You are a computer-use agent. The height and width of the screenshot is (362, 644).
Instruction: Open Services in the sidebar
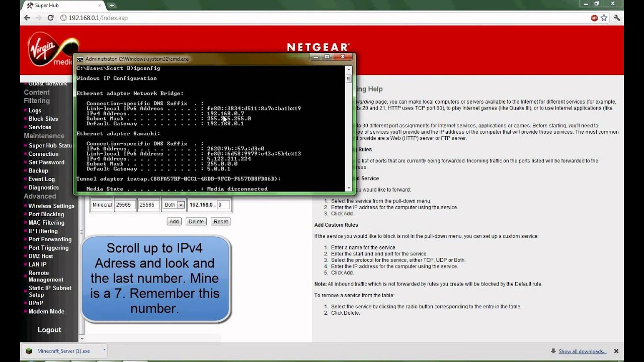tap(40, 127)
